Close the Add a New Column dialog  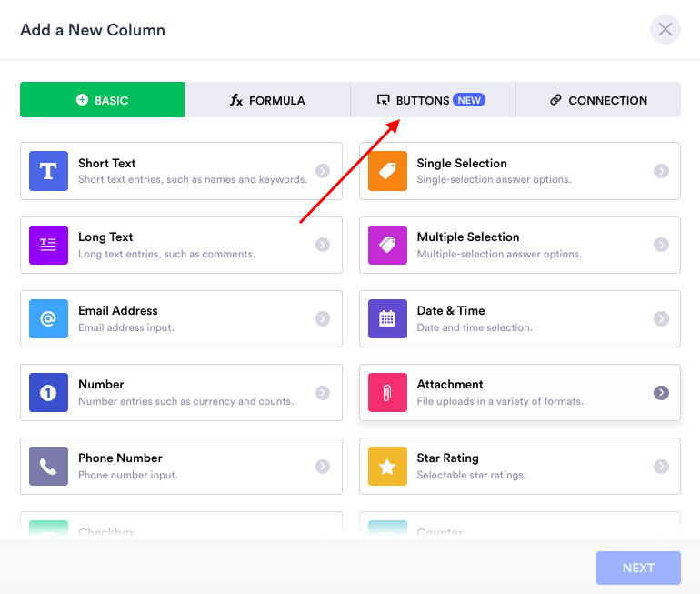pyautogui.click(x=665, y=30)
